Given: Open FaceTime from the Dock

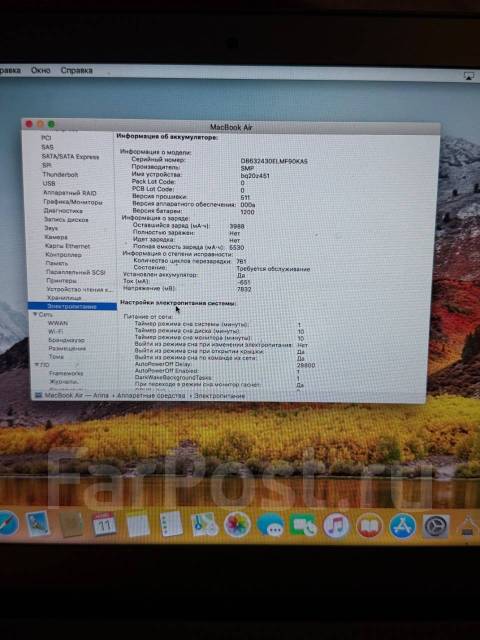Looking at the screenshot, I should [302, 525].
